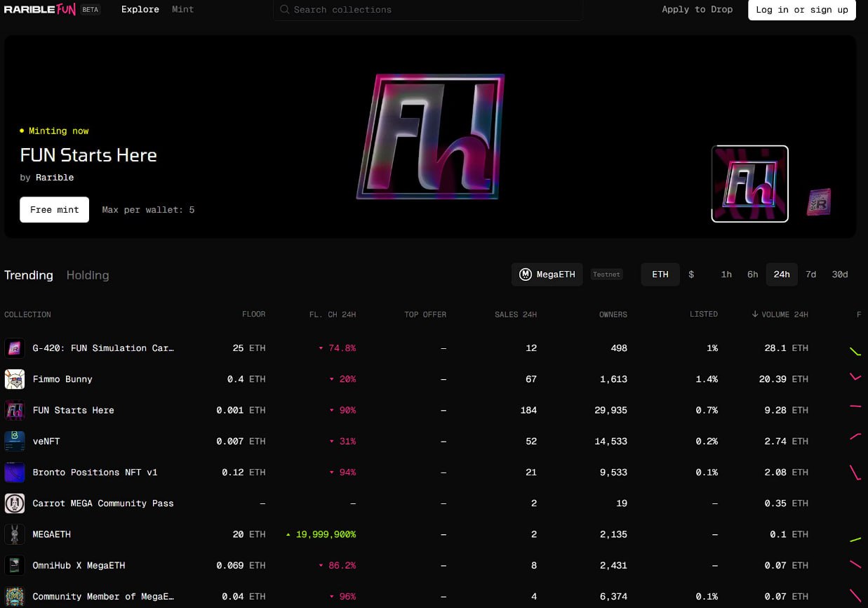Open the Mint navigation item
This screenshot has width=868, height=608.
(182, 10)
